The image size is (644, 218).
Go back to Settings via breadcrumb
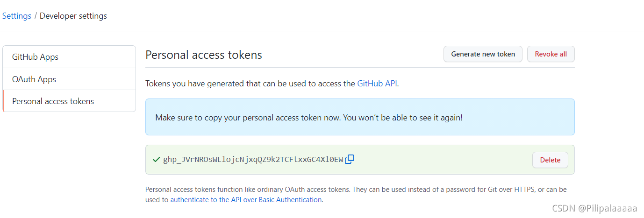point(16,16)
